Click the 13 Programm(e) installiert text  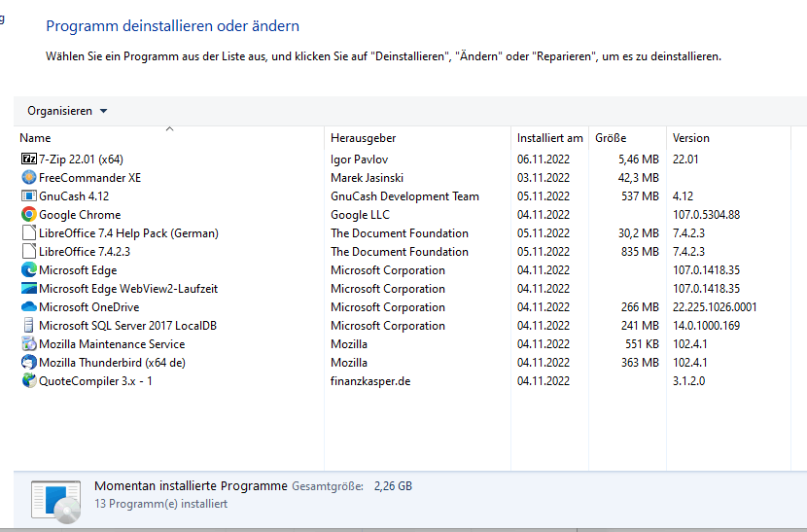pyautogui.click(x=161, y=504)
